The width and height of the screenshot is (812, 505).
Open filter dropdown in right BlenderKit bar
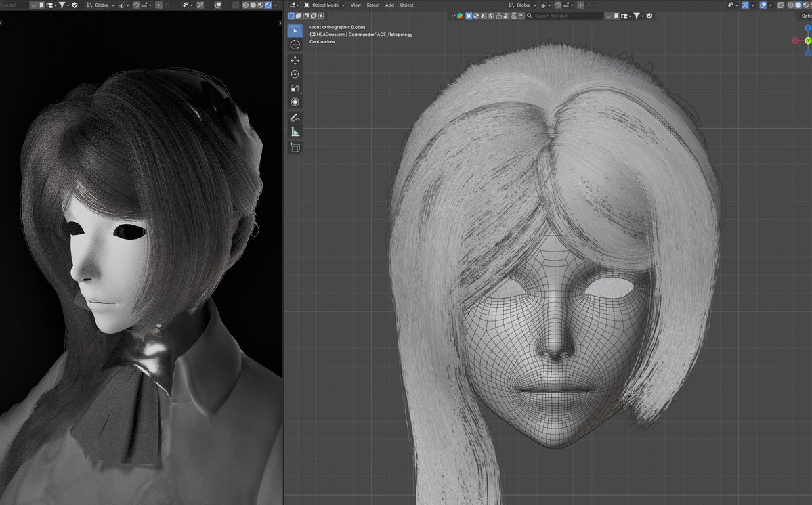point(639,16)
